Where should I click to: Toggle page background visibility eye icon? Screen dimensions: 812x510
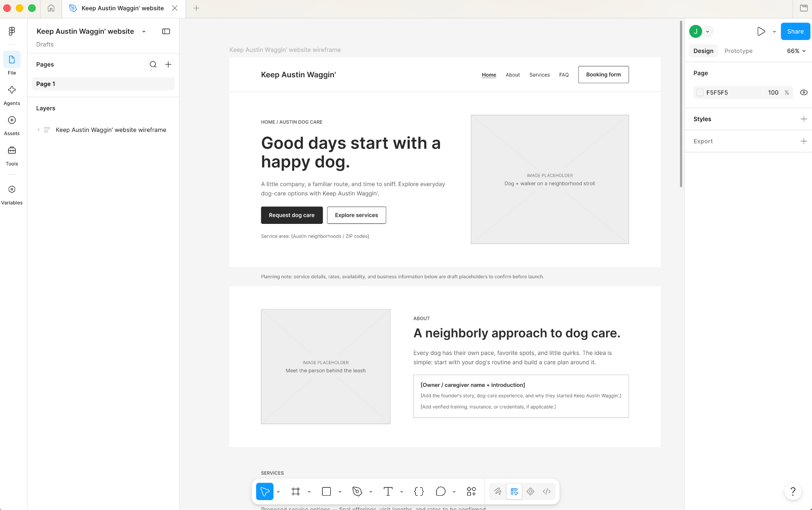804,92
